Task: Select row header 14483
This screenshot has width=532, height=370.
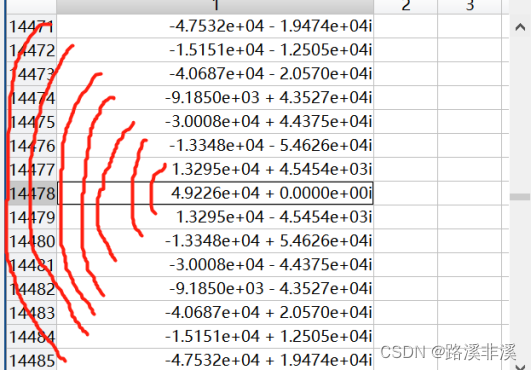Action: click(32, 312)
